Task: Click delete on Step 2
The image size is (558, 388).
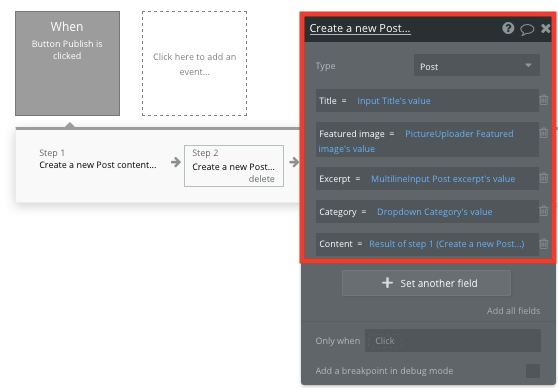Action: click(261, 179)
